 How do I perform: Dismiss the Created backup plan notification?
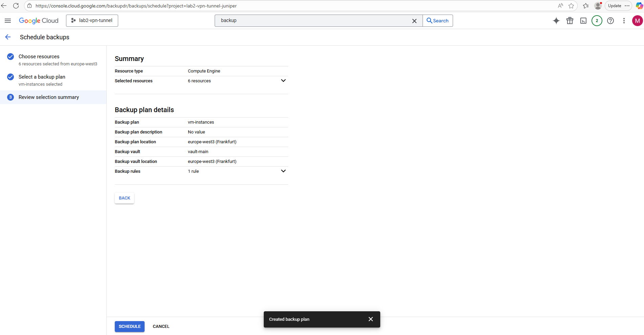(370, 319)
